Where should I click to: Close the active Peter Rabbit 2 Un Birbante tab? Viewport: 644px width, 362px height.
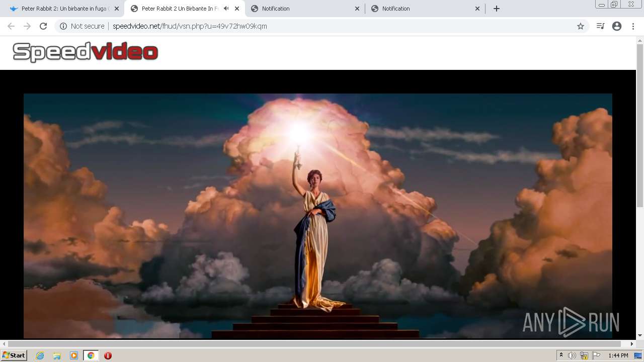[237, 9]
